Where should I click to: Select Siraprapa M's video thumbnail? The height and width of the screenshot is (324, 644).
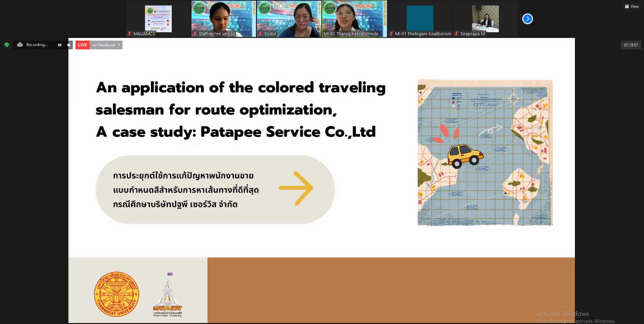[x=485, y=19]
